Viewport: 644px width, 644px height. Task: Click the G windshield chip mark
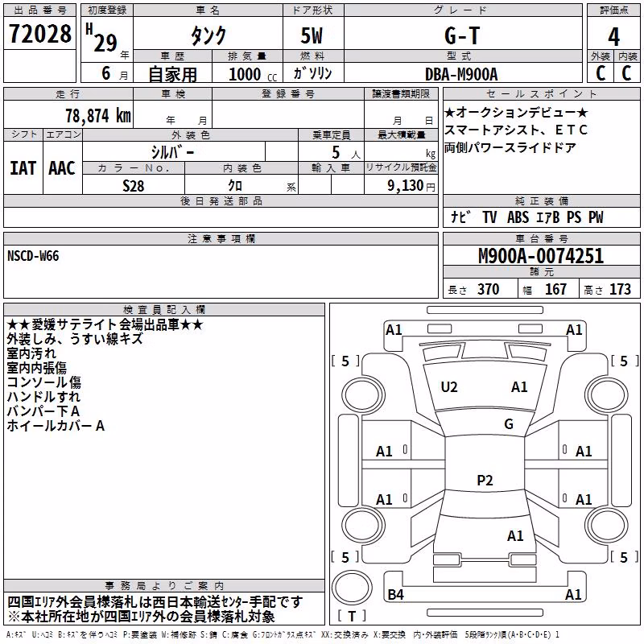509,424
